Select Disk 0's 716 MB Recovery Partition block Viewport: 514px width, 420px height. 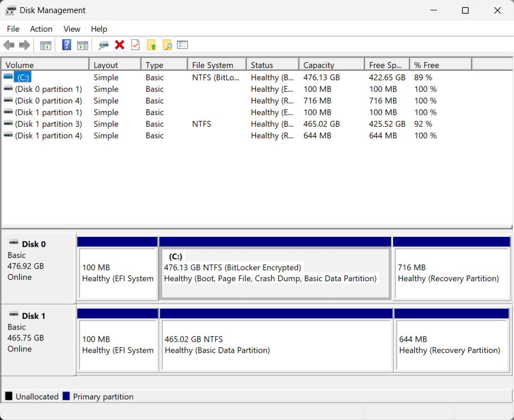(x=451, y=273)
